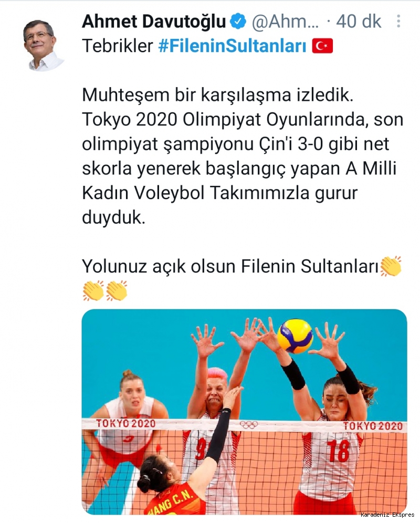Click the Ahmet Davutoğlu display name
This screenshot has height=523, width=420.
(154, 22)
